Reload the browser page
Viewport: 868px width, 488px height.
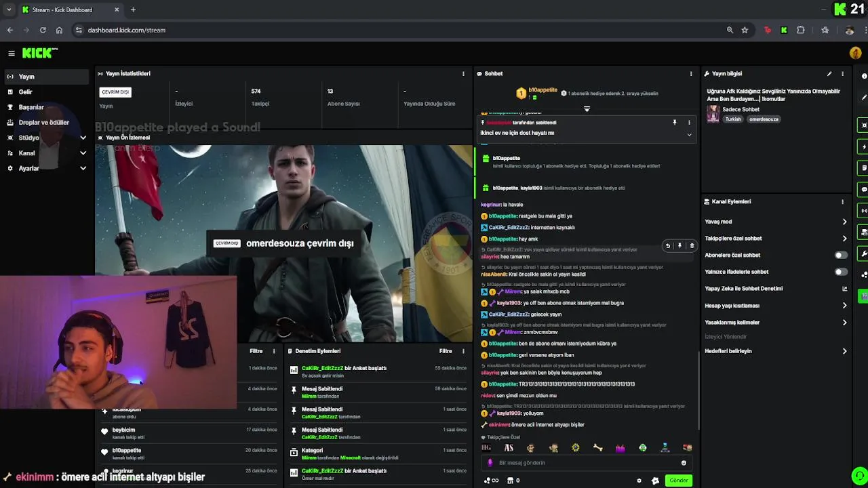[43, 30]
